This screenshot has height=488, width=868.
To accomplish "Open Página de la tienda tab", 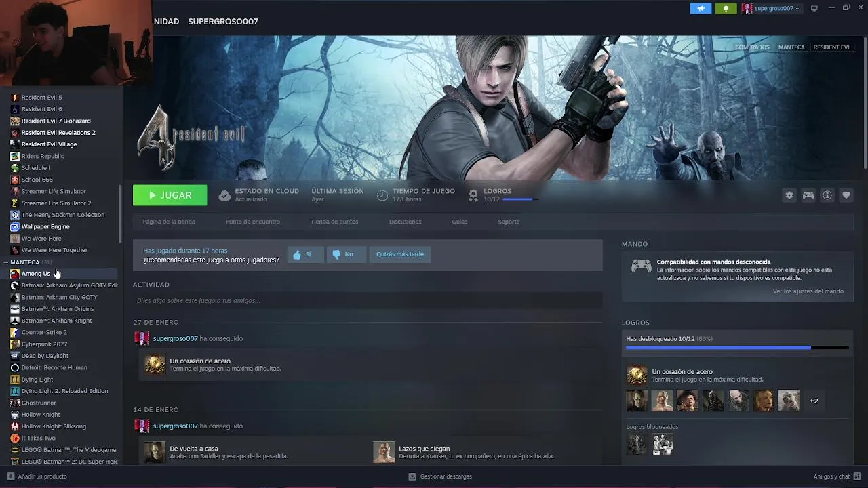I will pyautogui.click(x=169, y=222).
